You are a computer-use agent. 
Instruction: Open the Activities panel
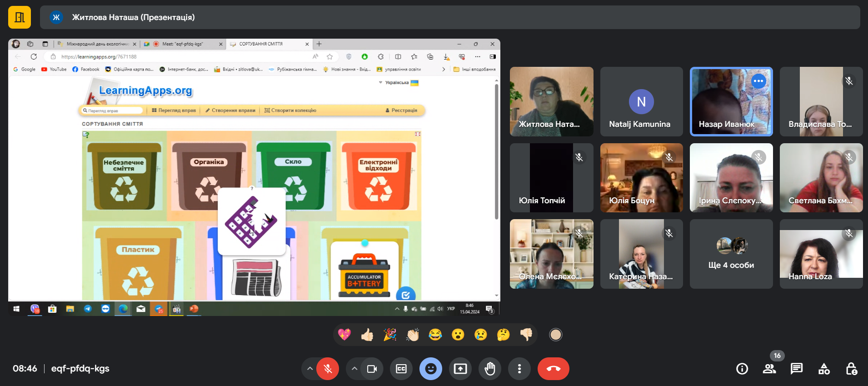coord(824,369)
